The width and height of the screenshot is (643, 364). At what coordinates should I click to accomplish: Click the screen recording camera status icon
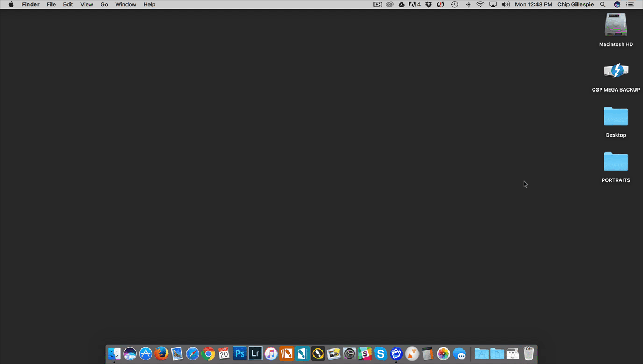378,4
